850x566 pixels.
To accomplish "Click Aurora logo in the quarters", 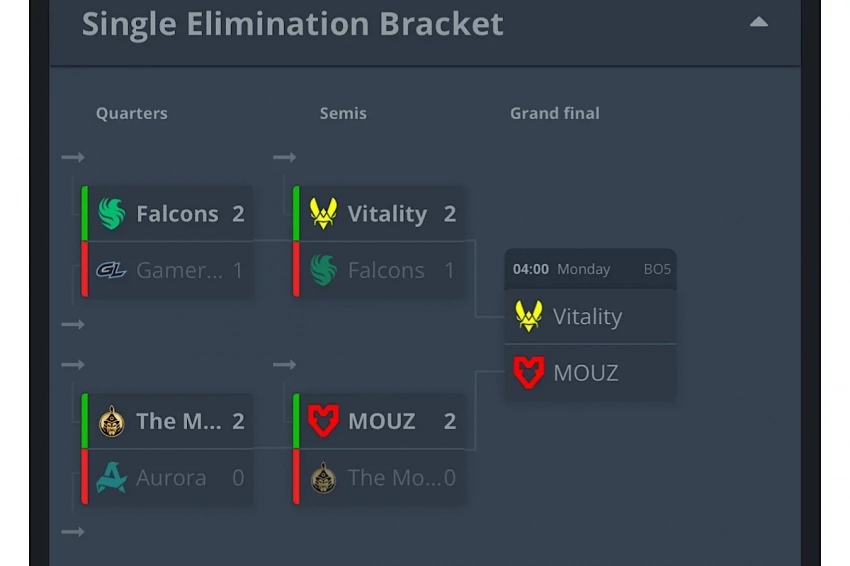I will pyautogui.click(x=111, y=478).
